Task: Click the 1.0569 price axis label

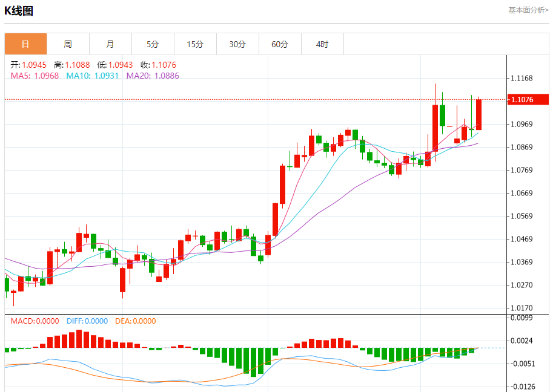Action: (522, 216)
